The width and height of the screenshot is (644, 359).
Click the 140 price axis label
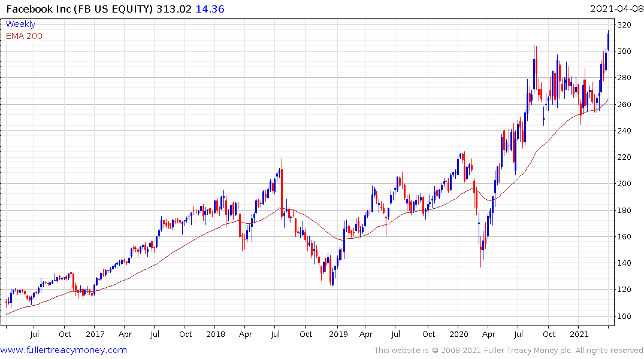click(x=624, y=263)
